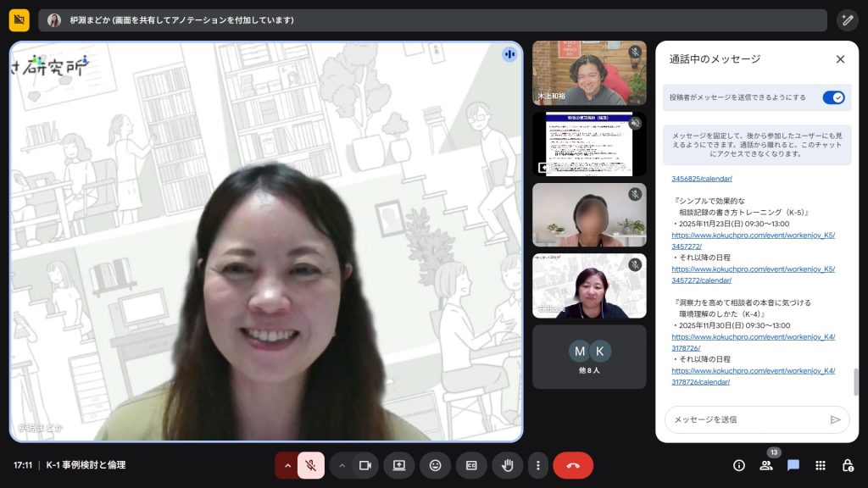The image size is (868, 488).
Task: Toggle the setting letting participants send messages
Action: pos(833,97)
